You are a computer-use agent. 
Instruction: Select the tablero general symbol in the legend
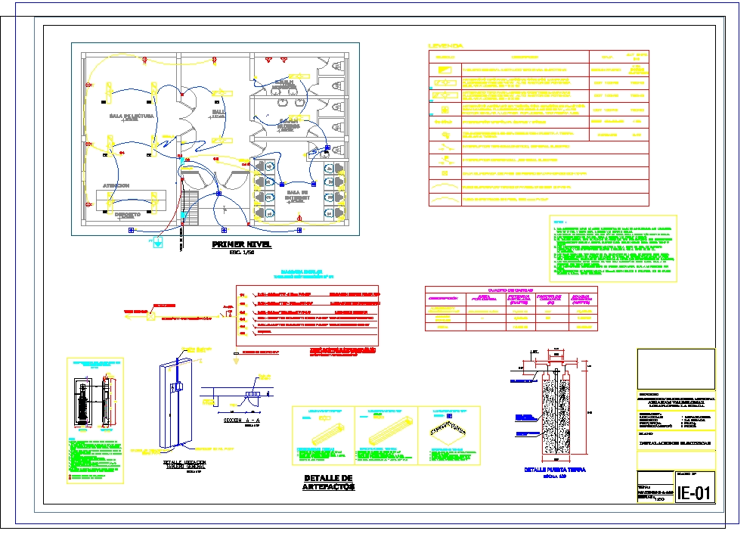click(x=445, y=70)
